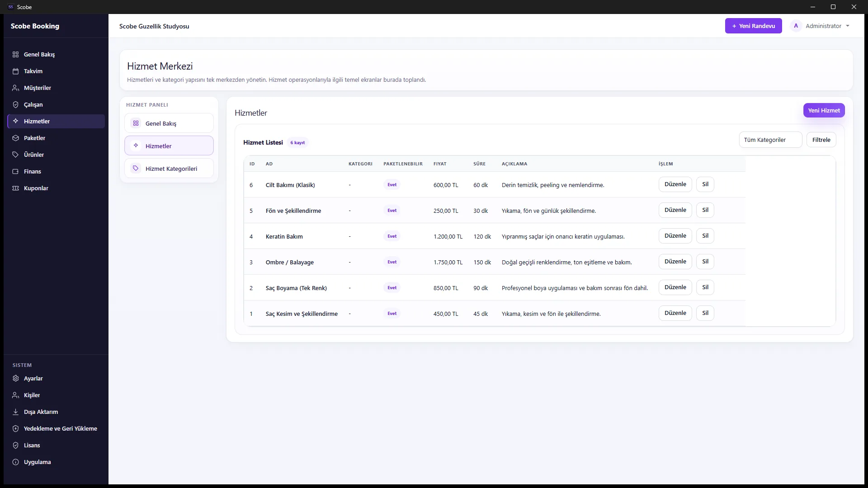Screen dimensions: 868x488
Task: Click Sil for Saç Kesim ve Şekillendirme
Action: [705, 313]
